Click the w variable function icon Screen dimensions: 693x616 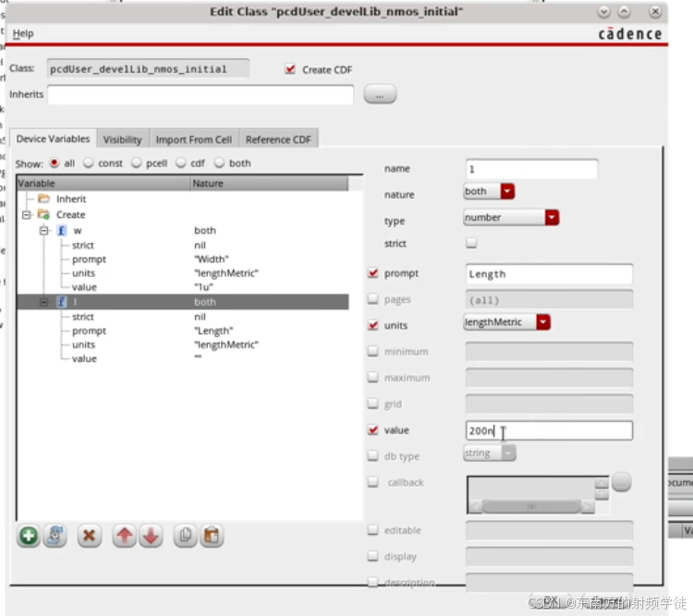(61, 230)
